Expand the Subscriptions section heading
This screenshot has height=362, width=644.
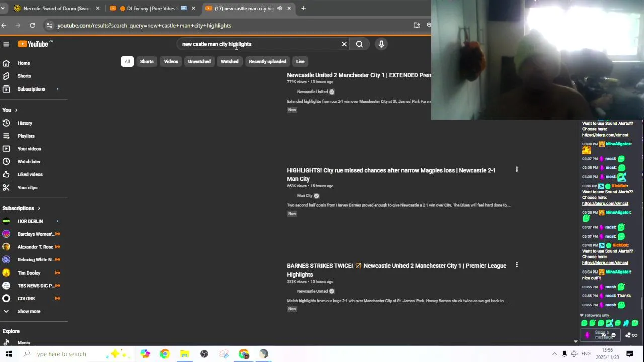click(21, 208)
